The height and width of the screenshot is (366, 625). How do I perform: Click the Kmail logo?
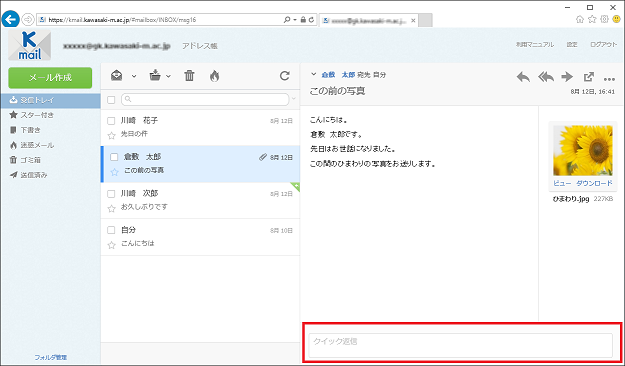coord(29,45)
